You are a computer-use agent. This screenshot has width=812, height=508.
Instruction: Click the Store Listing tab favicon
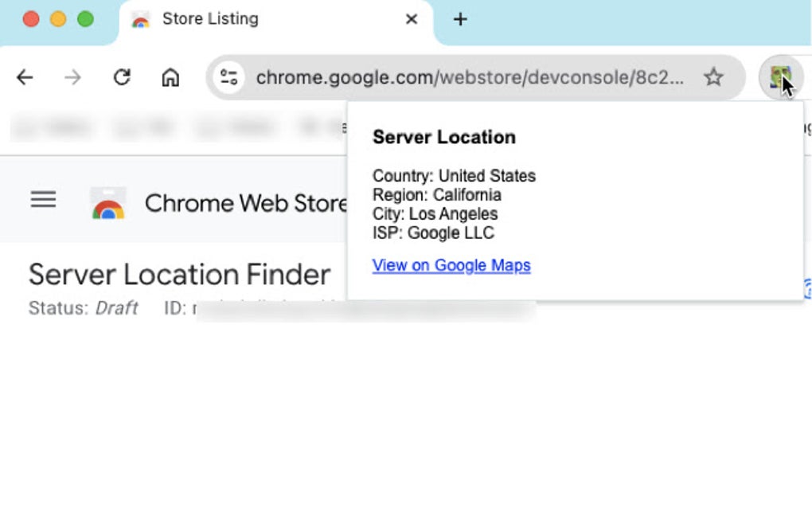(141, 19)
